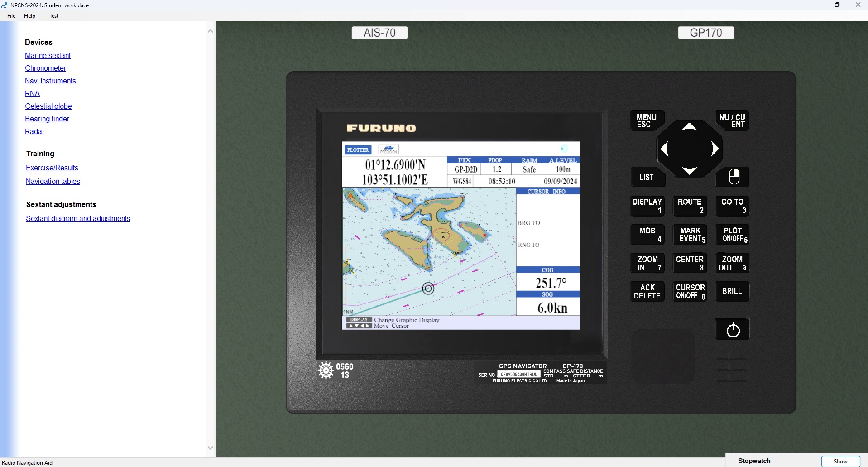Image resolution: width=868 pixels, height=467 pixels.
Task: Open the File menu
Action: 11,16
